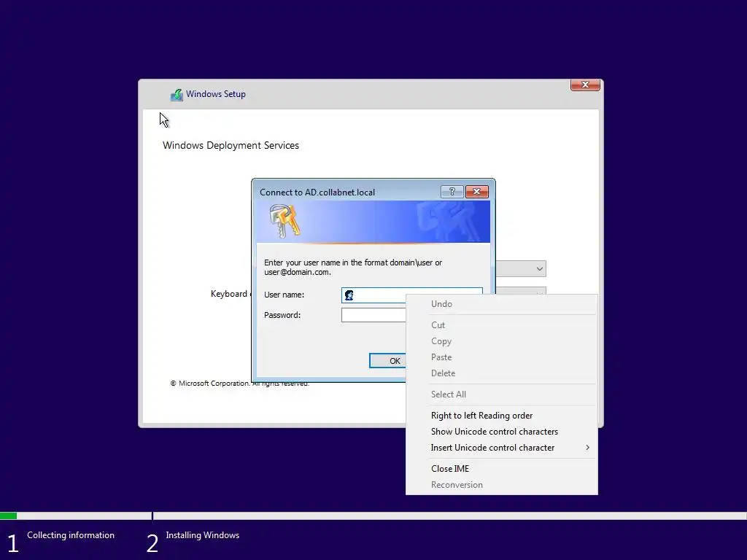The height and width of the screenshot is (560, 747).
Task: Choose Delete from the context menu
Action: tap(501, 373)
